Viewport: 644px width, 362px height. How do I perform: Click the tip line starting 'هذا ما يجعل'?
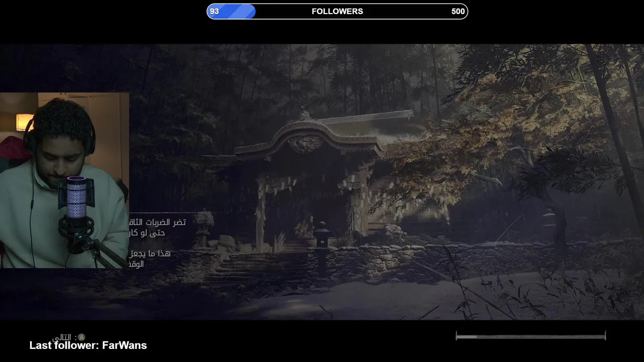click(x=150, y=253)
